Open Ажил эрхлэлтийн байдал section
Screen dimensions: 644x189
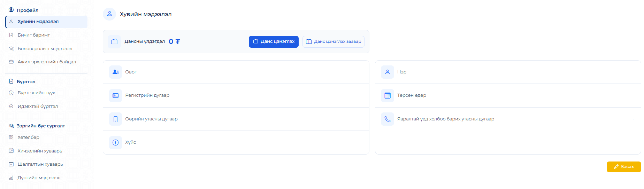click(46, 62)
